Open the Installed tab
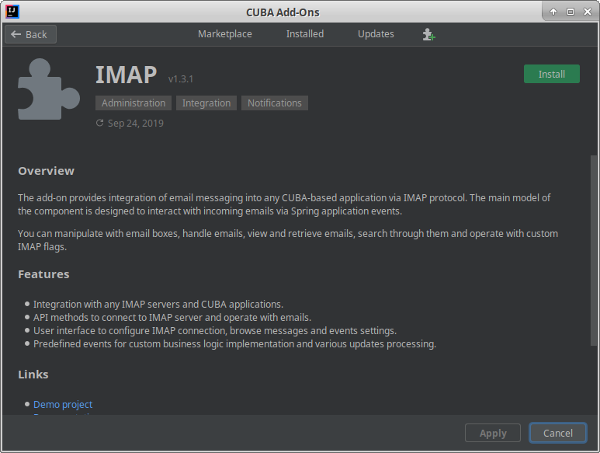600x453 pixels. click(x=305, y=34)
